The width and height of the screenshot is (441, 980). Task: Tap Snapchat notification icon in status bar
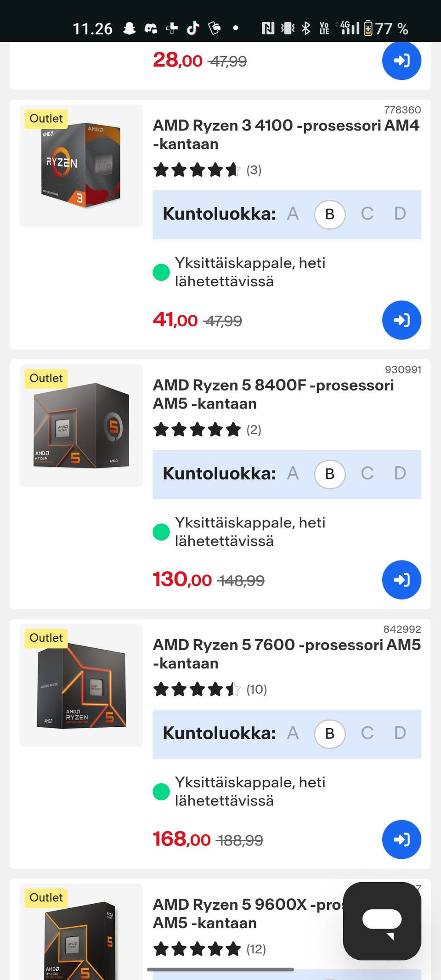(130, 28)
